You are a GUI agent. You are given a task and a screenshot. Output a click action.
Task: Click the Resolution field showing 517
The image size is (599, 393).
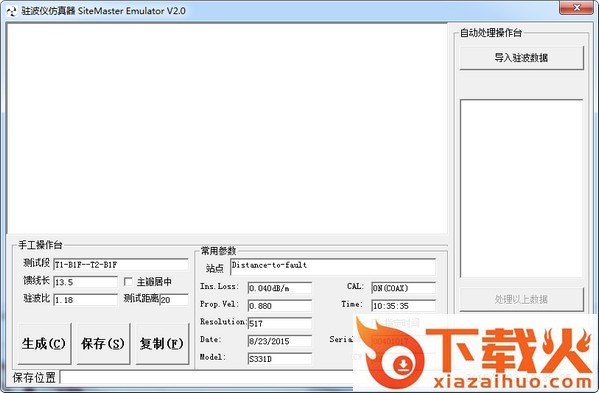pyautogui.click(x=280, y=323)
